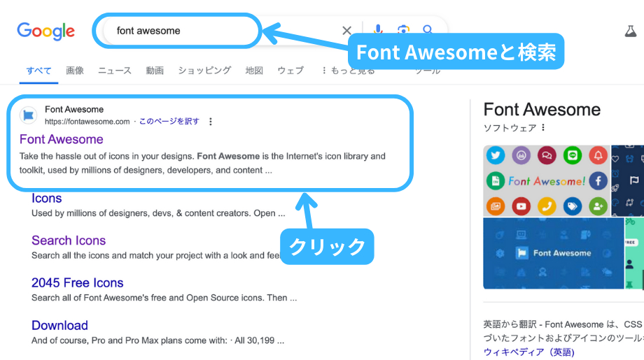The width and height of the screenshot is (644, 360).
Task: Click the Font Awesome flag favicon
Action: pos(29,115)
